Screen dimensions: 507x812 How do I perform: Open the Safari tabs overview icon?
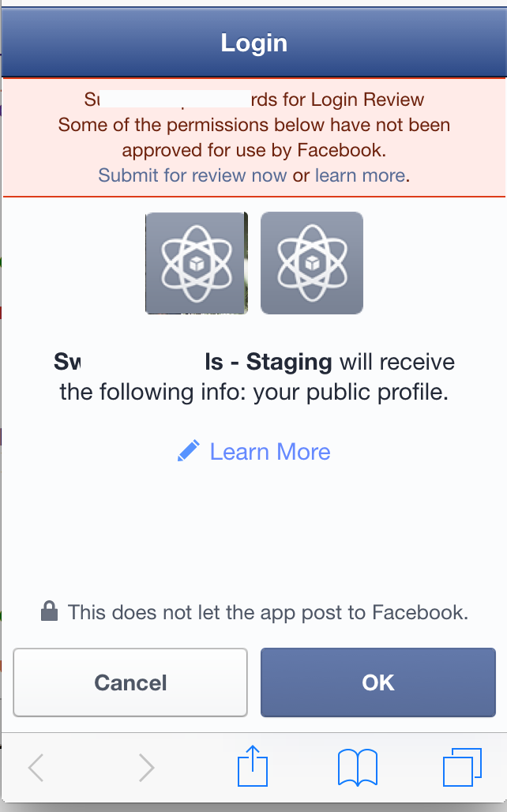(462, 767)
